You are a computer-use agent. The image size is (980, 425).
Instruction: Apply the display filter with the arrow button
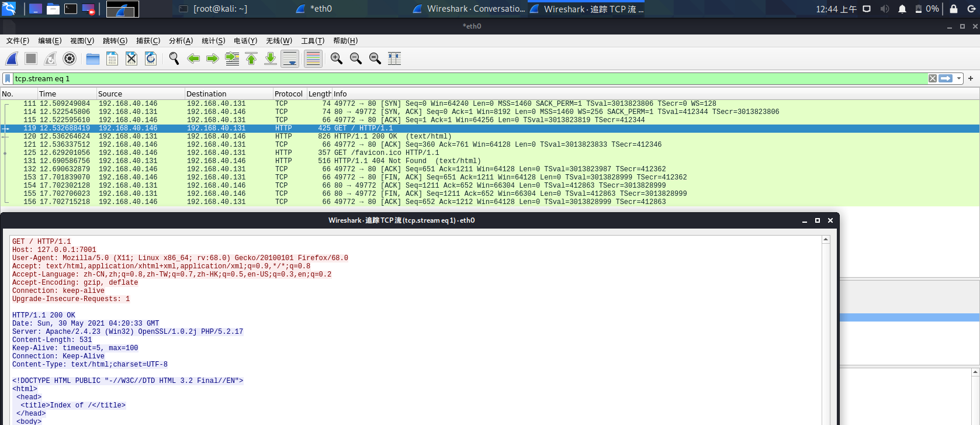[946, 78]
